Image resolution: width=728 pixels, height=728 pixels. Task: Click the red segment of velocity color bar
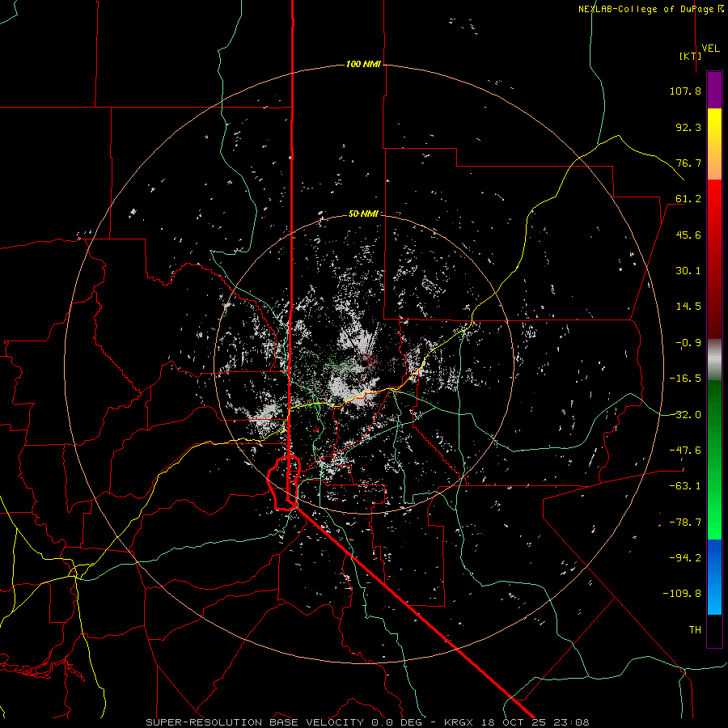point(714,259)
